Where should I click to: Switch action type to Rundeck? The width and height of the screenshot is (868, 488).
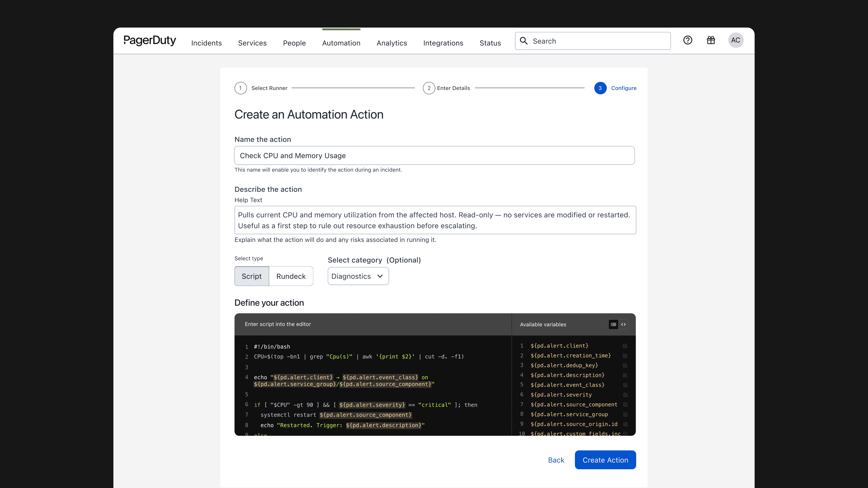(x=291, y=276)
